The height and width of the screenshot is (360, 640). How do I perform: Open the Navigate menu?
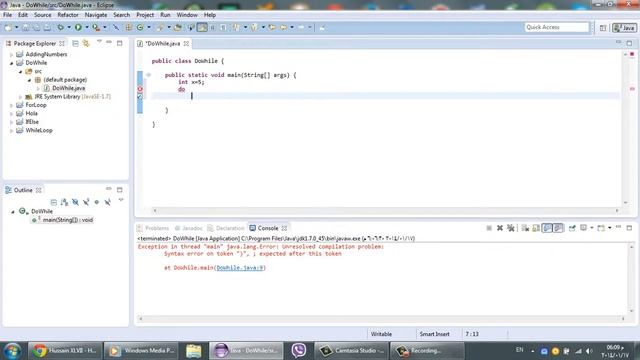pyautogui.click(x=96, y=15)
